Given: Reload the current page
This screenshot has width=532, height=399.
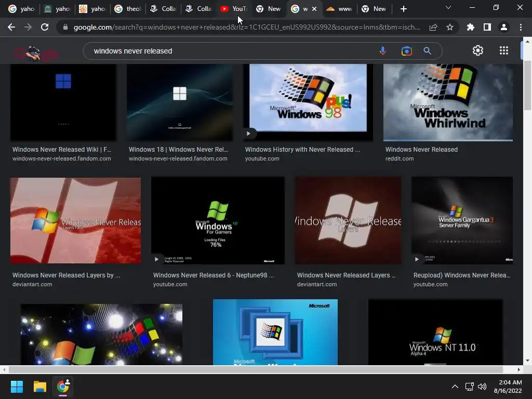Looking at the screenshot, I should 45,27.
